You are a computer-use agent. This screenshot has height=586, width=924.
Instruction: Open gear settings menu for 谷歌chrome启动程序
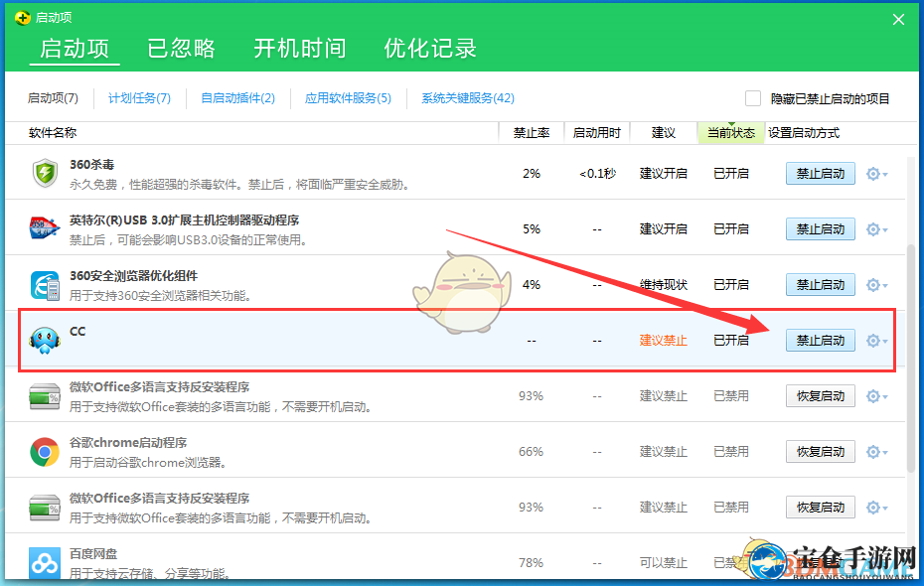[876, 452]
